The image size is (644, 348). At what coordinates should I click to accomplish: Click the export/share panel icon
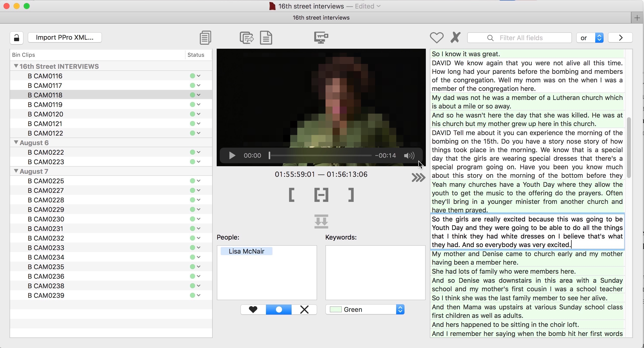[x=247, y=38]
